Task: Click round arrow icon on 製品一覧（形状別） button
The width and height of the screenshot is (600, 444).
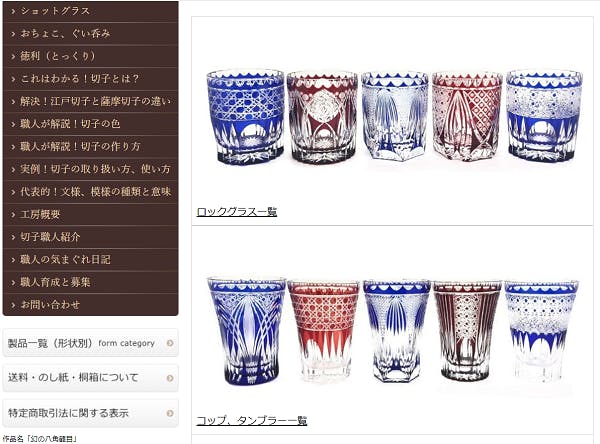Action: [x=170, y=343]
